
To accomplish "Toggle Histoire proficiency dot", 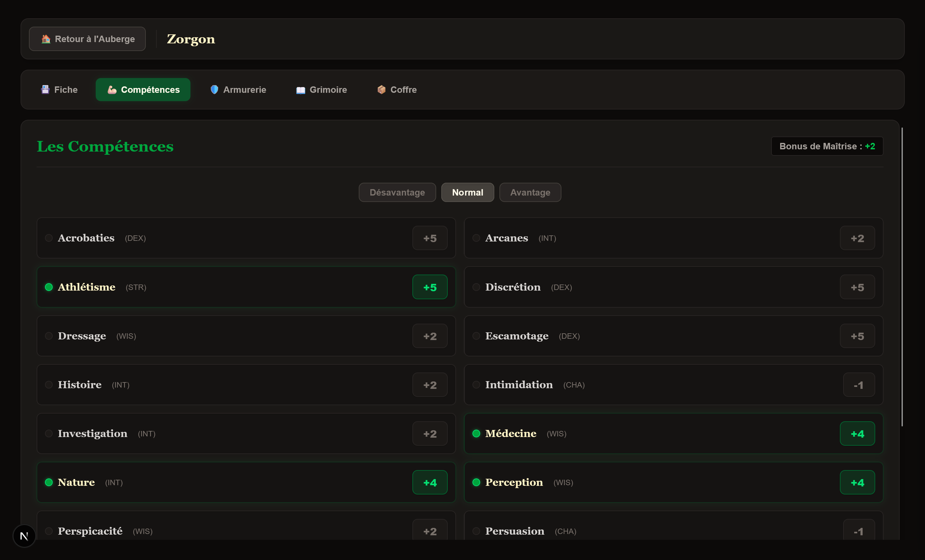I will (49, 385).
